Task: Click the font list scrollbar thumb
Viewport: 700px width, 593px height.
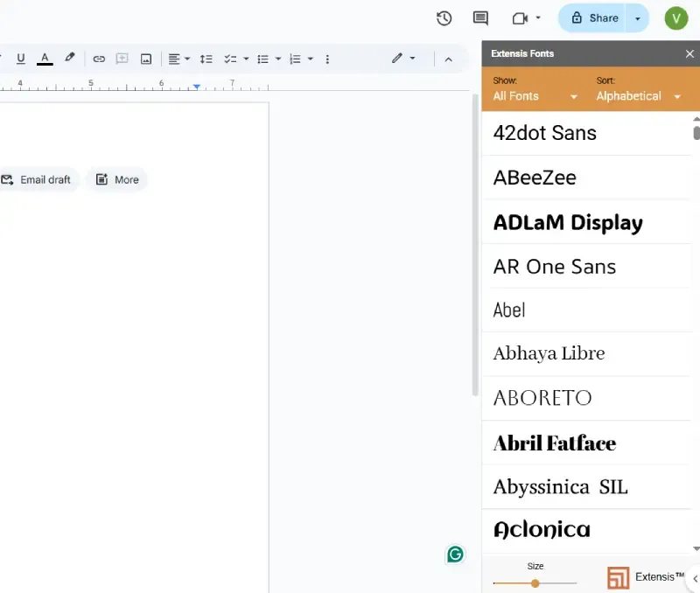Action: [x=696, y=133]
